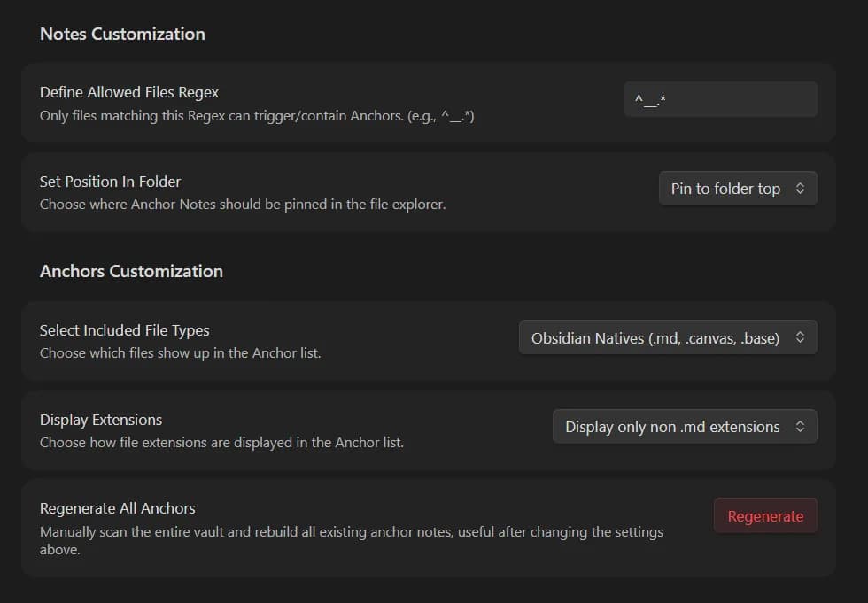This screenshot has height=603, width=868.
Task: Open the Obsidian Natives file types dropdown
Action: pos(668,337)
